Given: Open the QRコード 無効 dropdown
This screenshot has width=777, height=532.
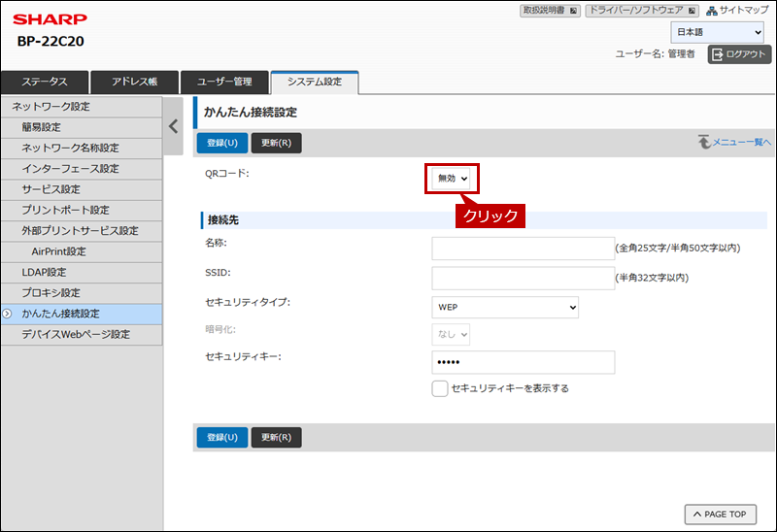Looking at the screenshot, I should pyautogui.click(x=453, y=179).
